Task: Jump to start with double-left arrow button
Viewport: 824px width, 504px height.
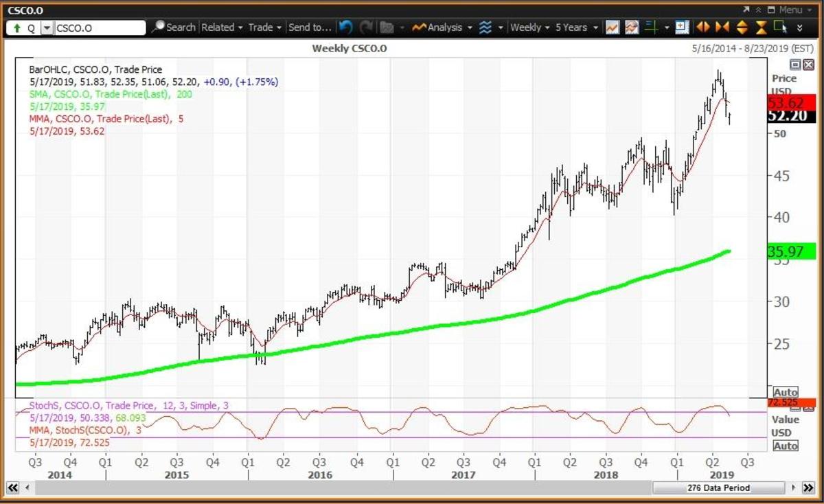Action: pos(12,488)
